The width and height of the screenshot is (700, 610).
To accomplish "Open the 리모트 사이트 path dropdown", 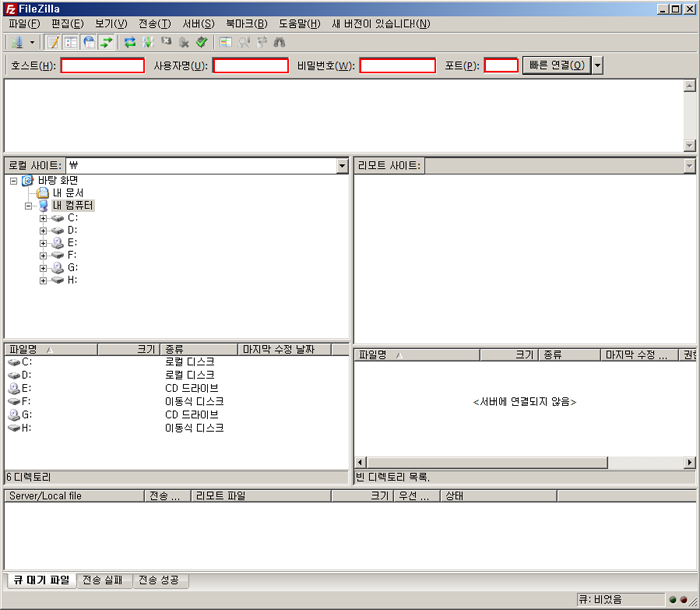I will (689, 166).
